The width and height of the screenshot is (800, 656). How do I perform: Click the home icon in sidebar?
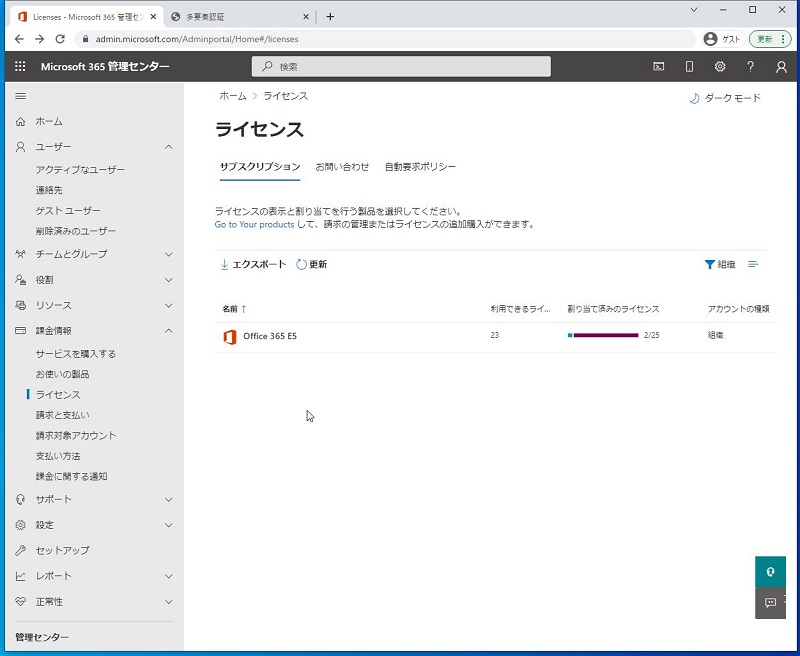[20, 121]
